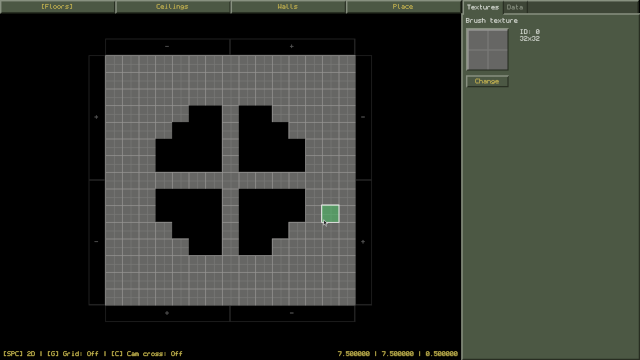Click the minus button above the map
Screen dimensions: 640x360
click(167, 47)
